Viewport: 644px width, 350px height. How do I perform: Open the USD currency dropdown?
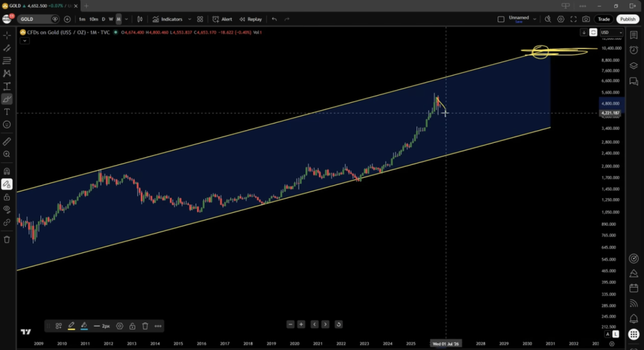pos(611,32)
